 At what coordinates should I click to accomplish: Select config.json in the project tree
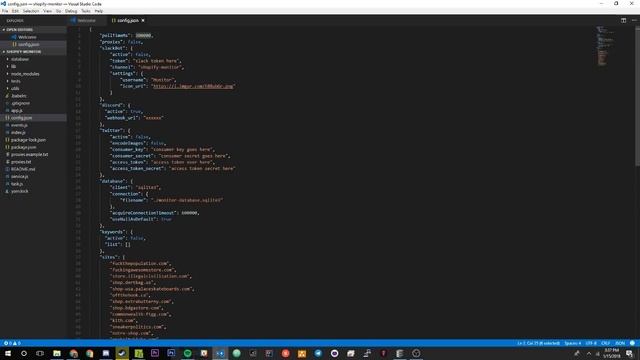point(33,118)
